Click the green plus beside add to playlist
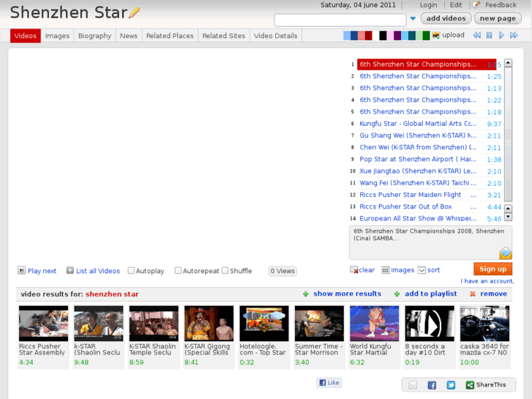Viewport: 532px width, 399px height. (397, 294)
